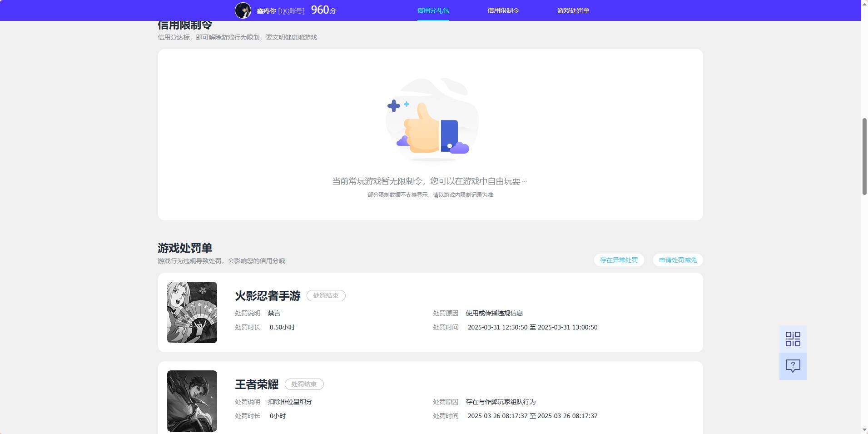Click username 鑫疼你 in header
The height and width of the screenshot is (434, 868).
click(x=266, y=11)
